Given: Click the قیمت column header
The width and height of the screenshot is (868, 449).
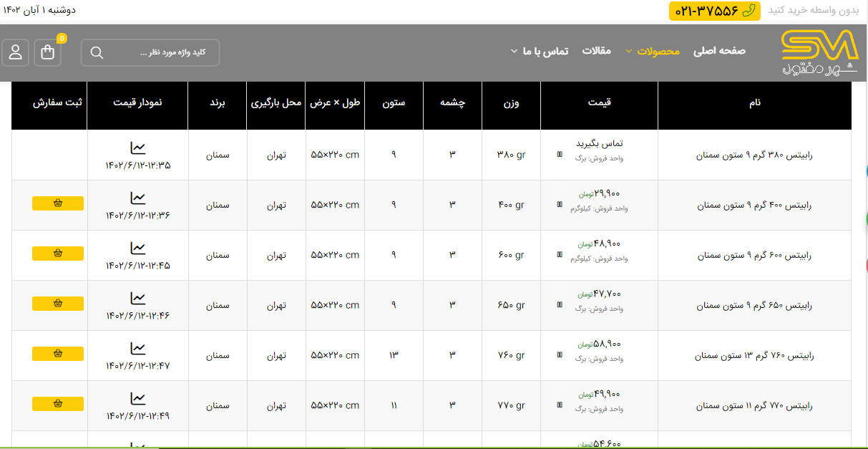Looking at the screenshot, I should 599,102.
